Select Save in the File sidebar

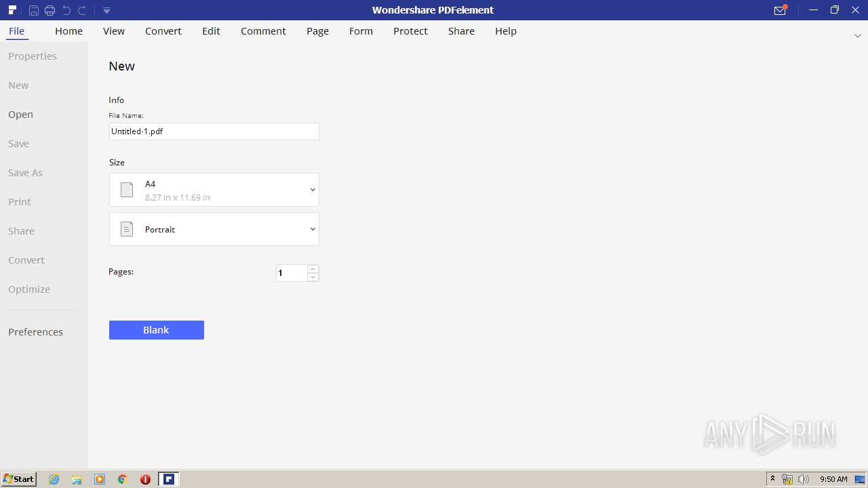tap(18, 144)
